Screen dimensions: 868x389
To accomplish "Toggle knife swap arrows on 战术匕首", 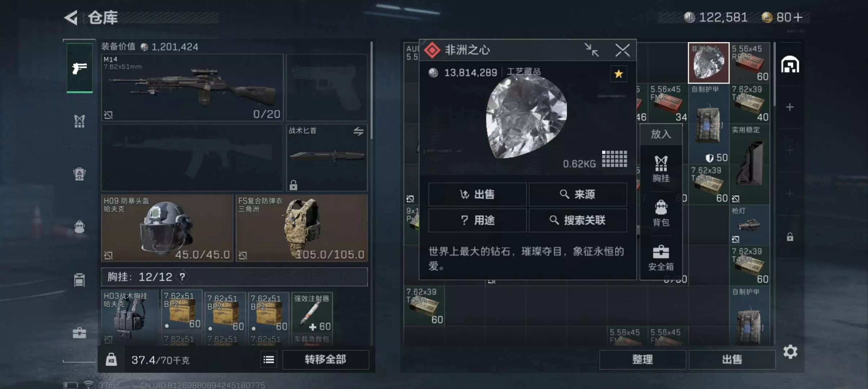I will (x=358, y=131).
